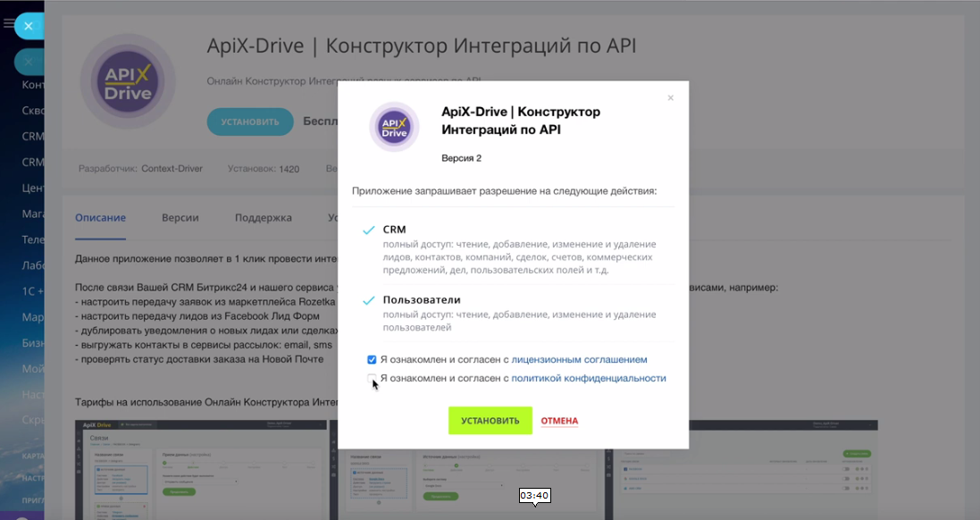Open the hamburger menu icon
Viewport: 980px width, 520px height.
coord(8,24)
